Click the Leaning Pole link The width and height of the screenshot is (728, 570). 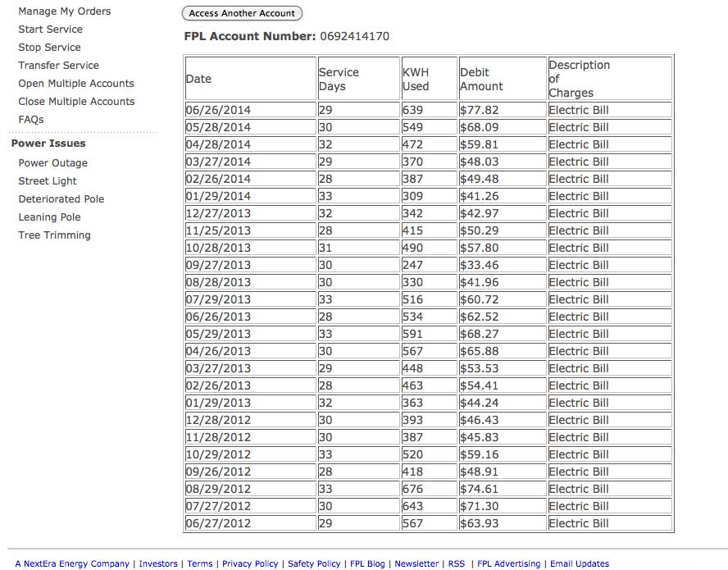(x=49, y=217)
